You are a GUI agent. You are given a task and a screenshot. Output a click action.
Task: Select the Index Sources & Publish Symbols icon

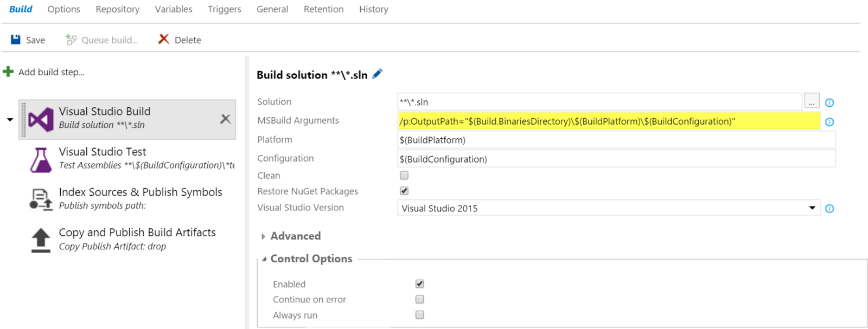(41, 199)
